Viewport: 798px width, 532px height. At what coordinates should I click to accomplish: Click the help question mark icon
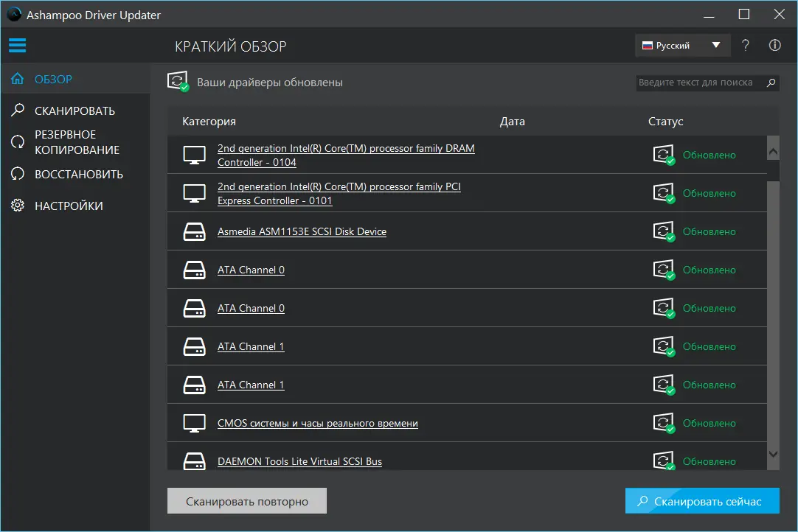[746, 46]
